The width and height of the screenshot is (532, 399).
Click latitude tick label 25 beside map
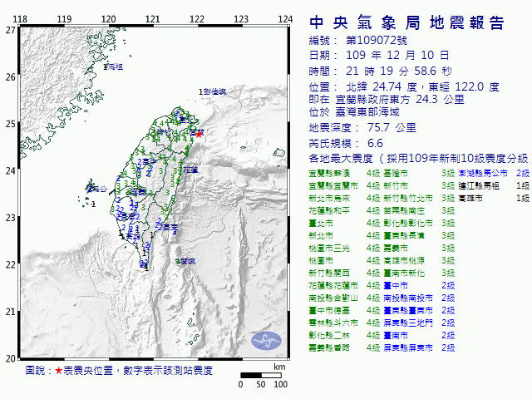tap(11, 124)
